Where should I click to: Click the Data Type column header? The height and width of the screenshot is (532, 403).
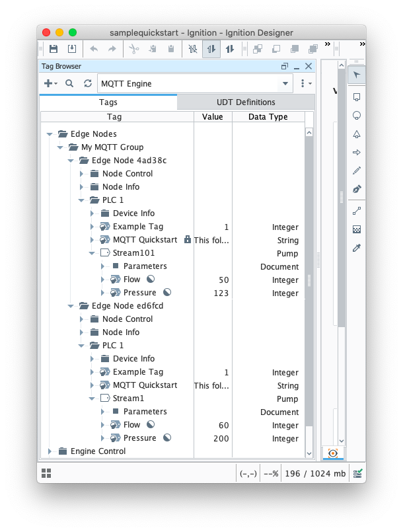point(268,117)
